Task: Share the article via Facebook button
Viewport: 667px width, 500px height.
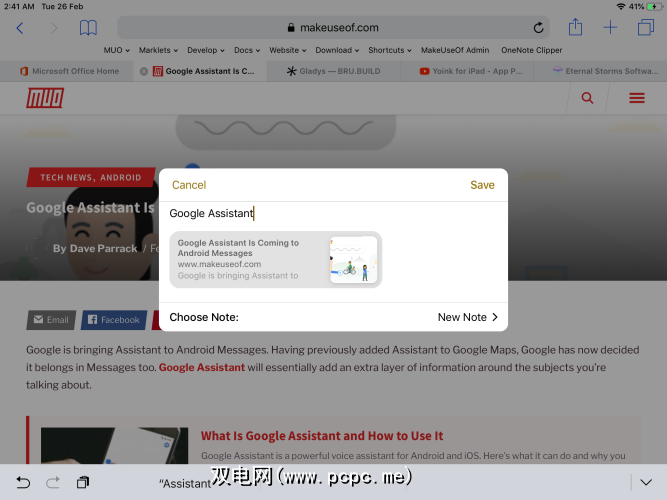Action: (x=114, y=320)
